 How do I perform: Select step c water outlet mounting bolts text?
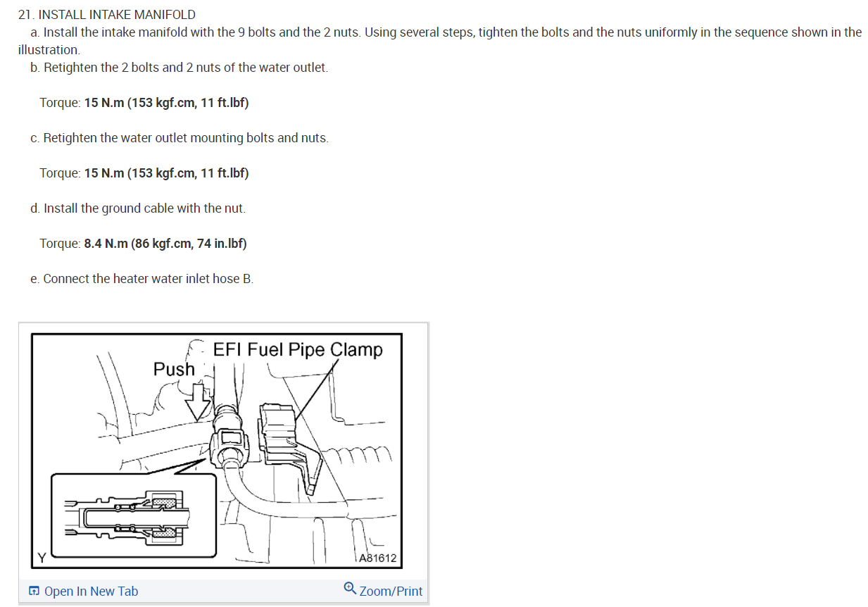tap(180, 138)
